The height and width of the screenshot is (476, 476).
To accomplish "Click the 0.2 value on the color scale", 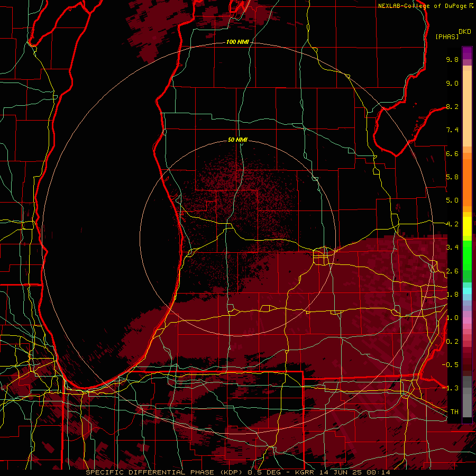I will coord(452,342).
